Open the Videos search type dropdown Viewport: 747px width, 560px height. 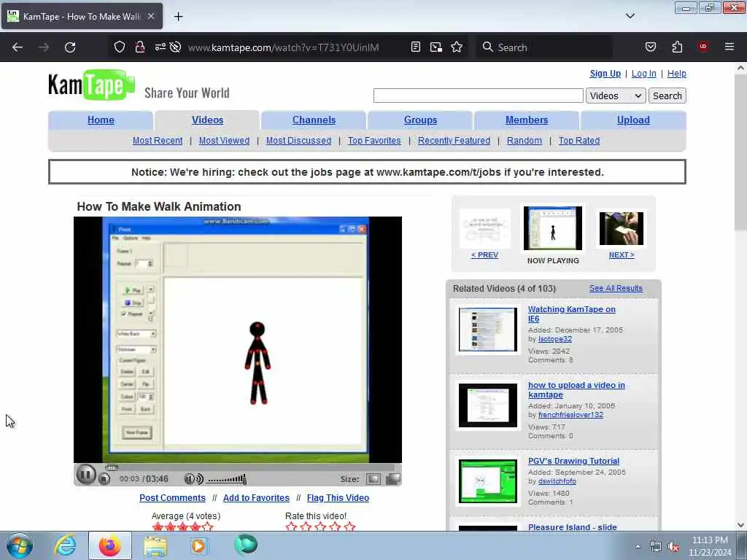click(x=616, y=96)
